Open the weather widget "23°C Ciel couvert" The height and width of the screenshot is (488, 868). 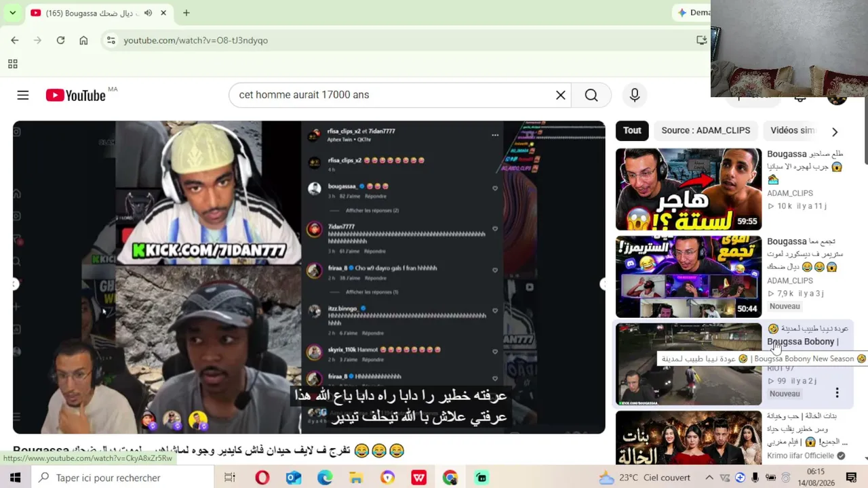[x=645, y=478]
